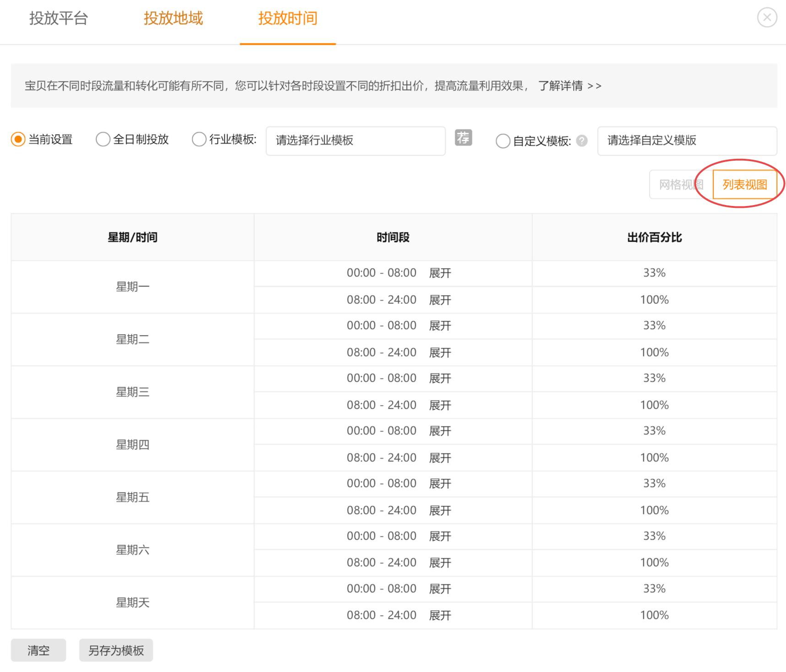Open the 了解详情 link

point(561,85)
